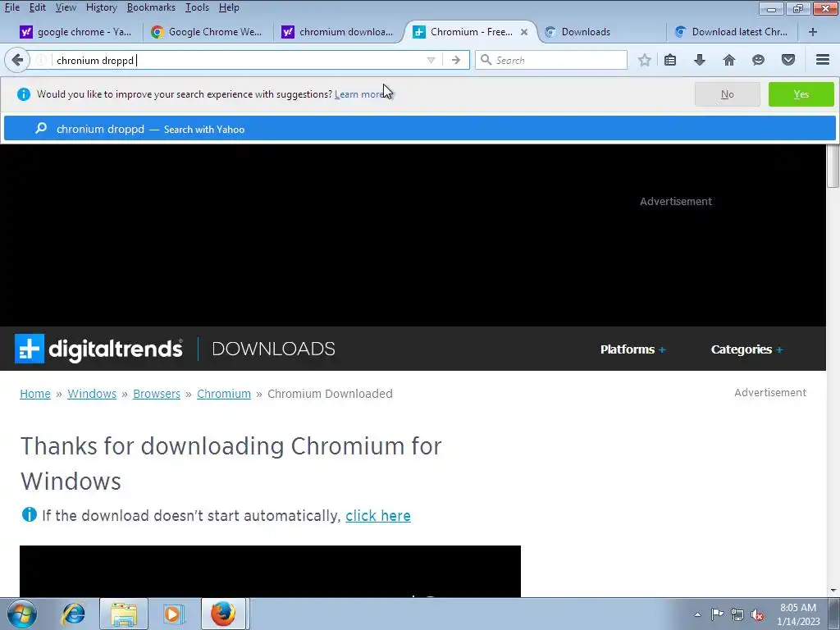Open the DOWNLOADS section header link
Screen dimensions: 840x630
[273, 349]
